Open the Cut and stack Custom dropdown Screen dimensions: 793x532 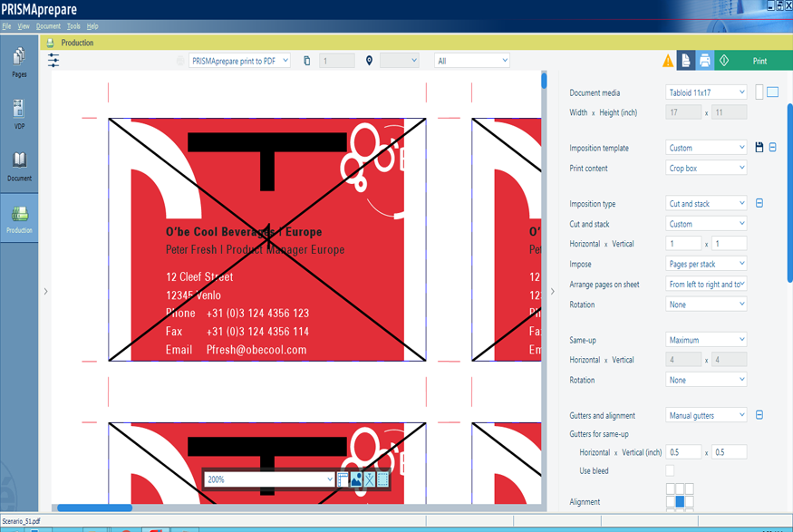(706, 224)
